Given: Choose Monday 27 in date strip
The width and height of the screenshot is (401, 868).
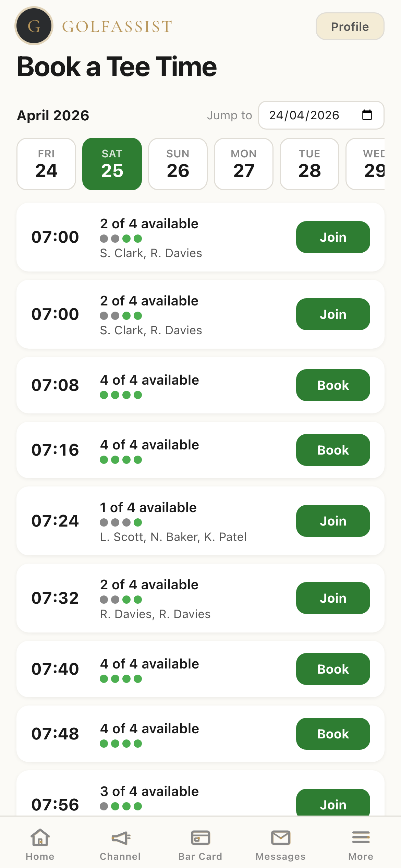Looking at the screenshot, I should coord(244,164).
